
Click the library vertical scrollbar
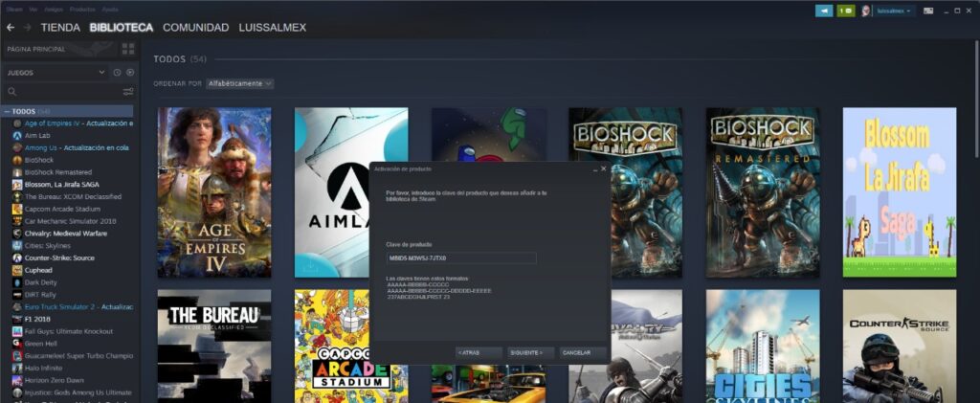976,100
